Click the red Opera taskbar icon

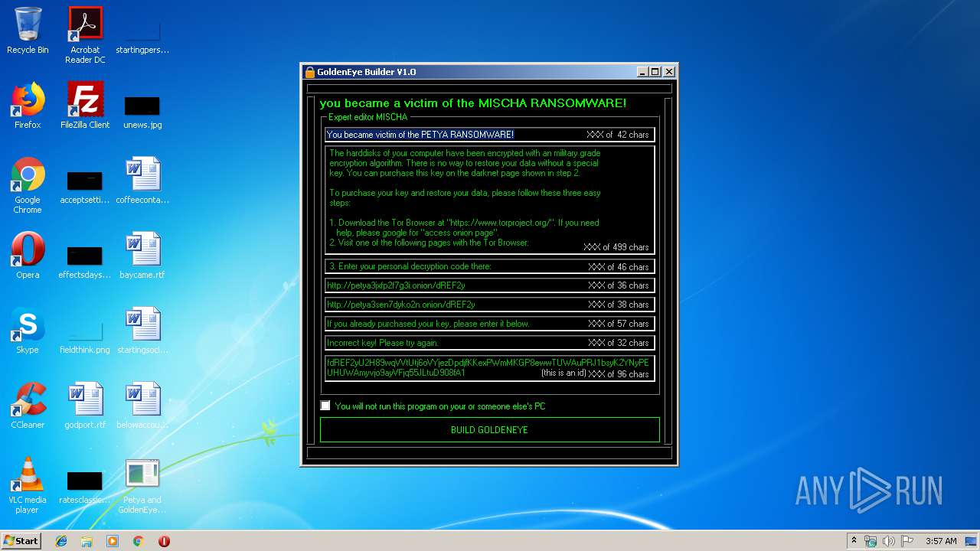point(164,541)
